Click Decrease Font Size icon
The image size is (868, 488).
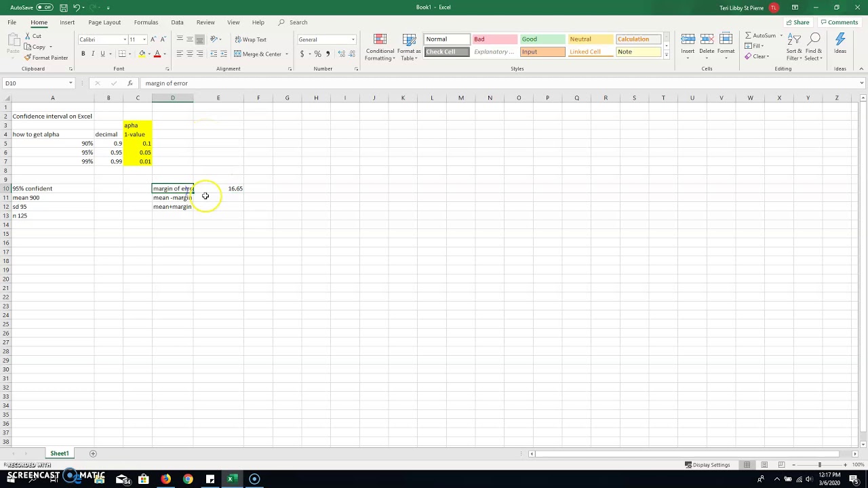[163, 39]
